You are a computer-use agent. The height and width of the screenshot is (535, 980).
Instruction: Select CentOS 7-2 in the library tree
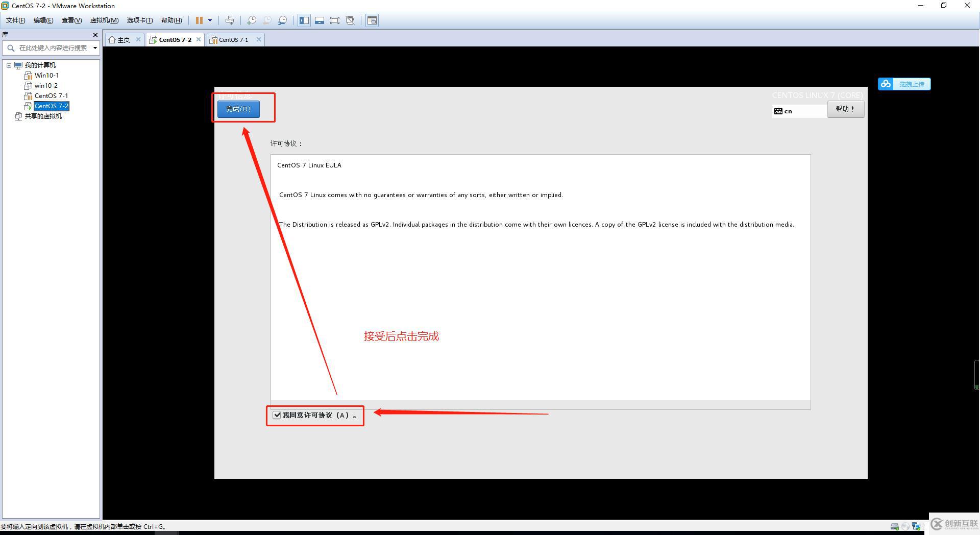(x=52, y=106)
